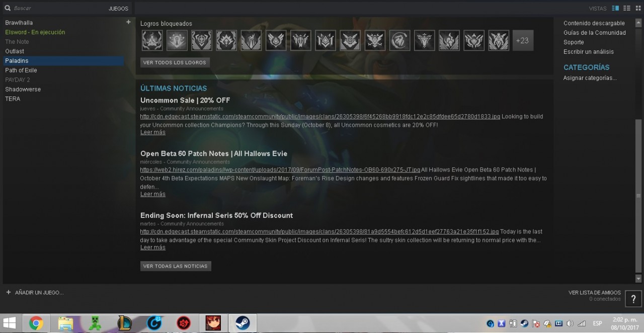
Task: Click Asignar categorías link
Action: (x=590, y=78)
